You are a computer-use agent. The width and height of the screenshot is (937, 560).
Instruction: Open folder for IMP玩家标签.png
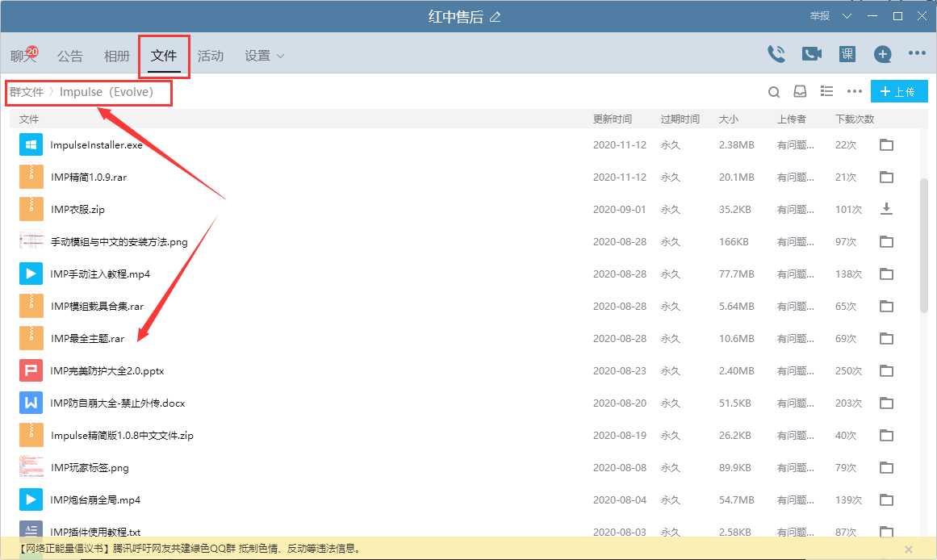[x=886, y=467]
